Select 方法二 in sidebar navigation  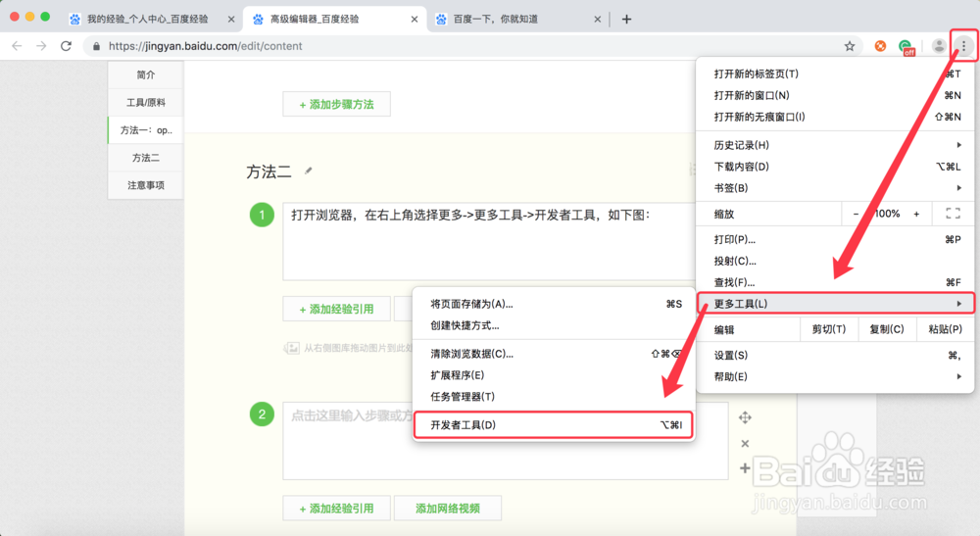(x=146, y=158)
